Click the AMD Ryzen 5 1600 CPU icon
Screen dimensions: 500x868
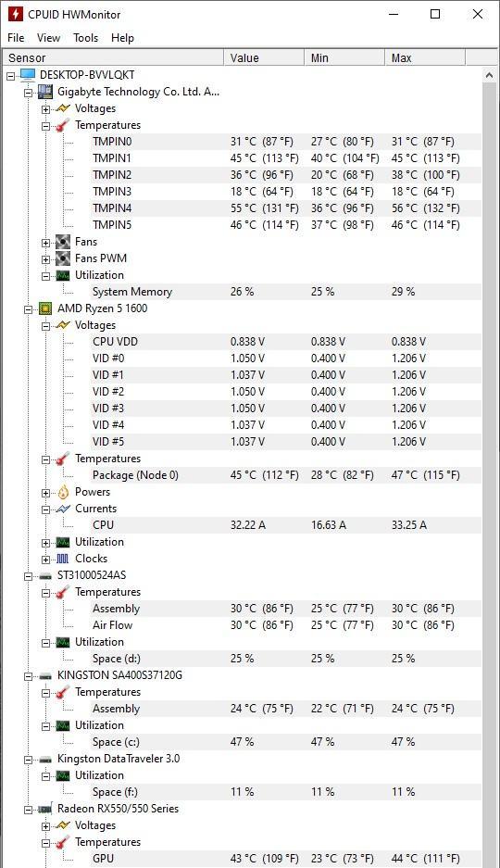click(45, 308)
